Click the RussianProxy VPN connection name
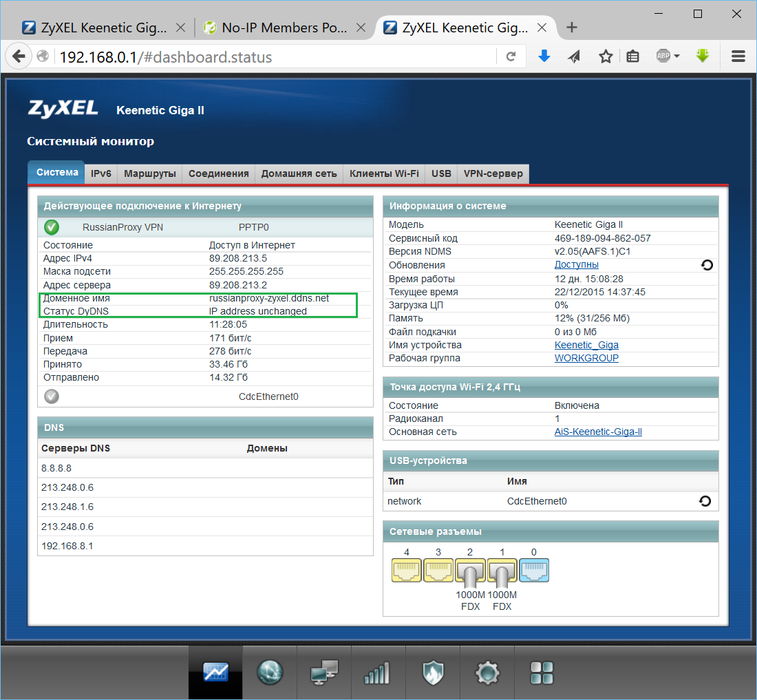Image resolution: width=757 pixels, height=700 pixels. pos(122,227)
